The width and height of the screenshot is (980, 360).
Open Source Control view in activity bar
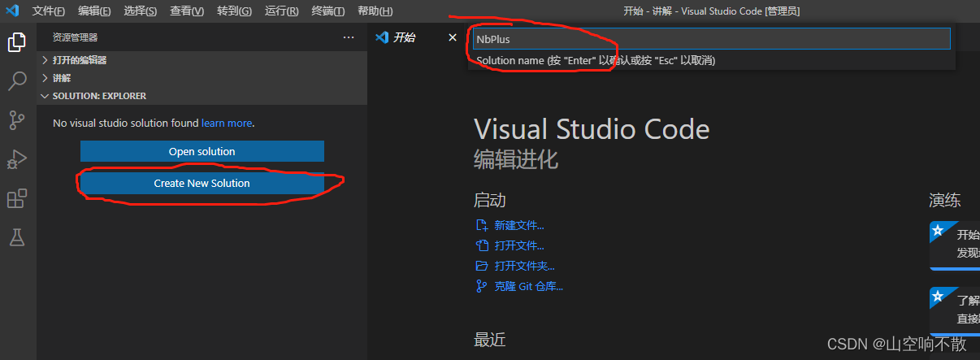pyautogui.click(x=17, y=120)
